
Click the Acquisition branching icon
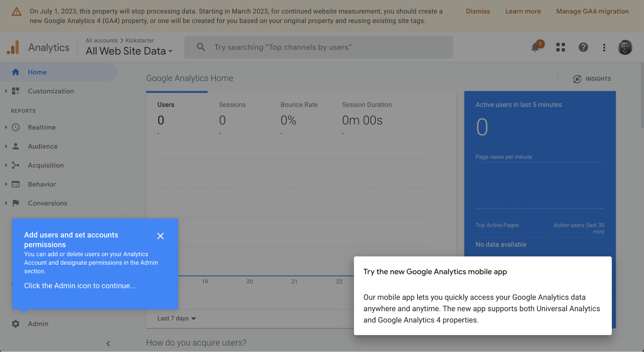pyautogui.click(x=16, y=165)
